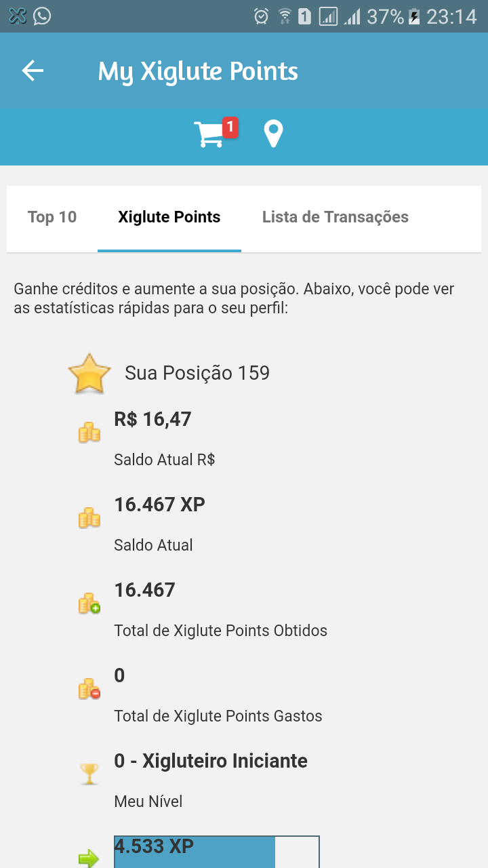Screen dimensions: 488x868
Task: Switch to the Top 10 tab
Action: [x=52, y=217]
